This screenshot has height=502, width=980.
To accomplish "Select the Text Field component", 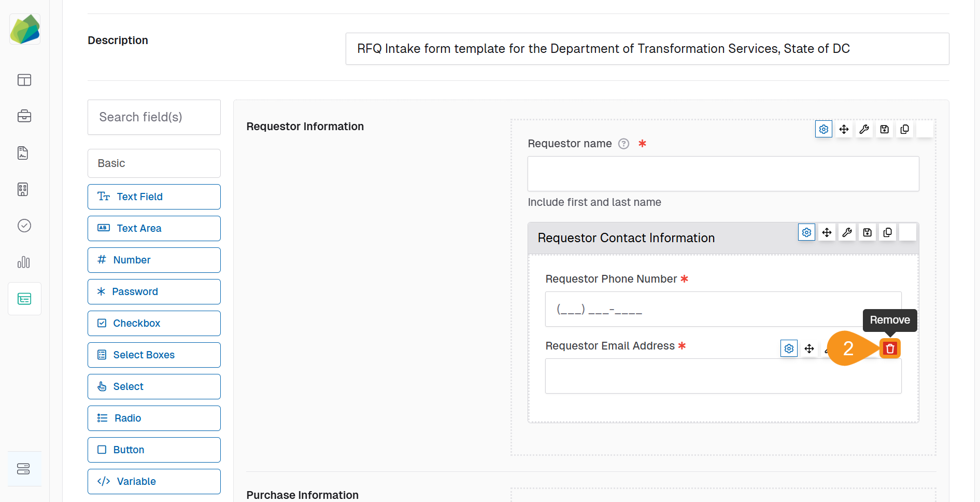I will coord(154,197).
